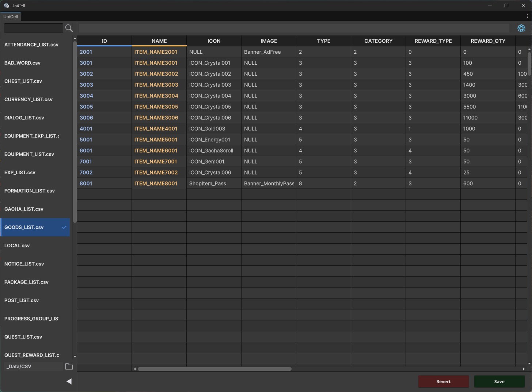The image size is (532, 392).
Task: Select cell ITEM_NAME3004
Action: click(x=159, y=96)
